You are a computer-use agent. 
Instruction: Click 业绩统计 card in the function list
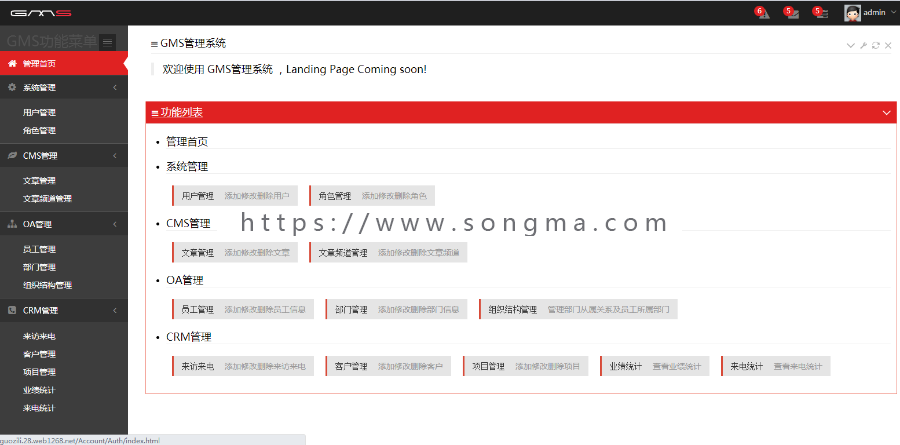(x=654, y=366)
